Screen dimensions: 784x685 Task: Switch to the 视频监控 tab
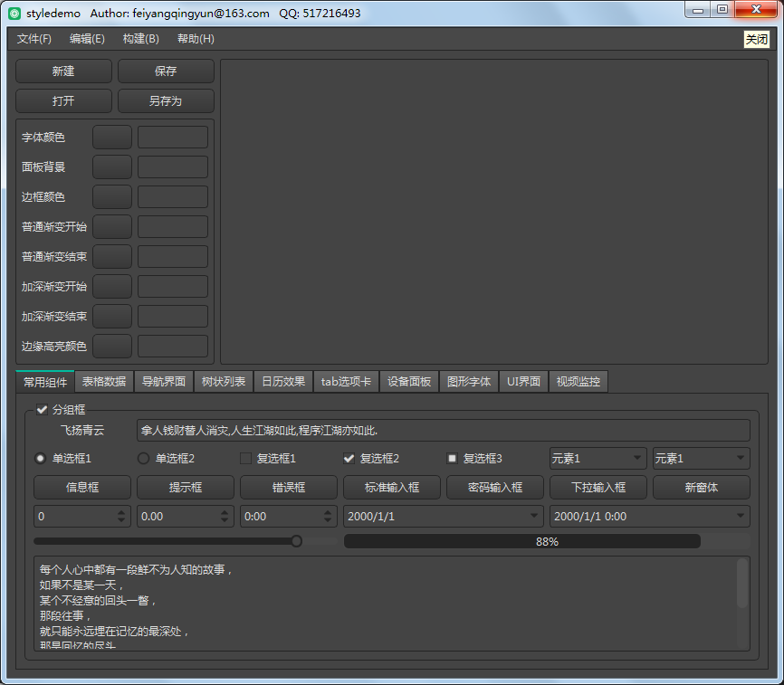578,382
